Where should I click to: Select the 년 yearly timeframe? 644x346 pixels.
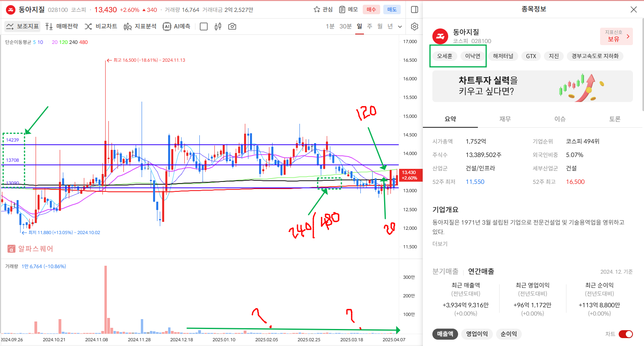[x=390, y=26]
